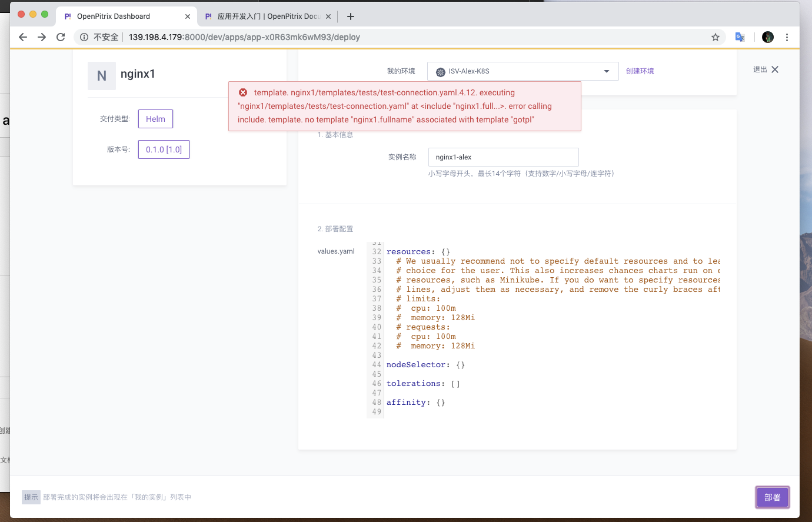Expand the version selector showing 0.1.0 [1.0]
The image size is (812, 522).
pyautogui.click(x=164, y=149)
